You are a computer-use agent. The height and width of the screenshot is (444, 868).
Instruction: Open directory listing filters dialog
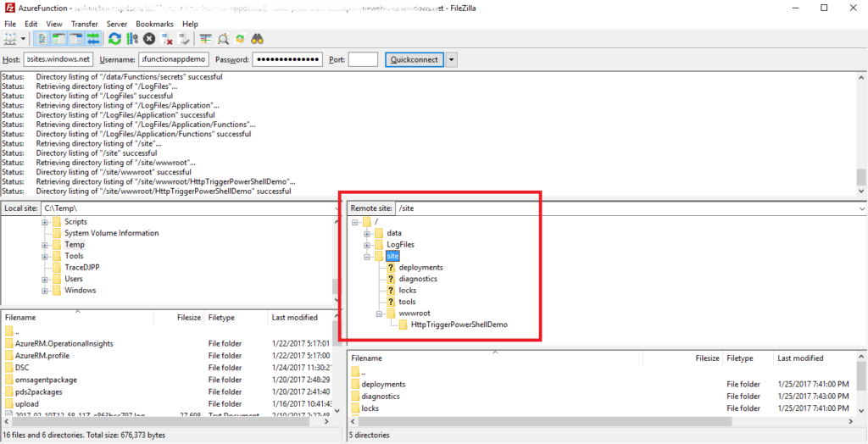[x=206, y=39]
